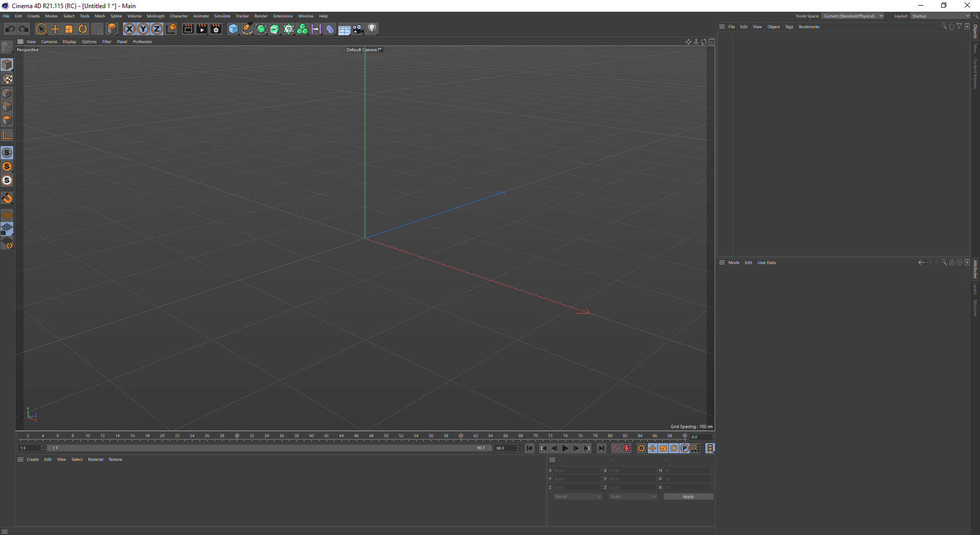Click Render to Picture Viewer icon
980x535 pixels.
(202, 29)
